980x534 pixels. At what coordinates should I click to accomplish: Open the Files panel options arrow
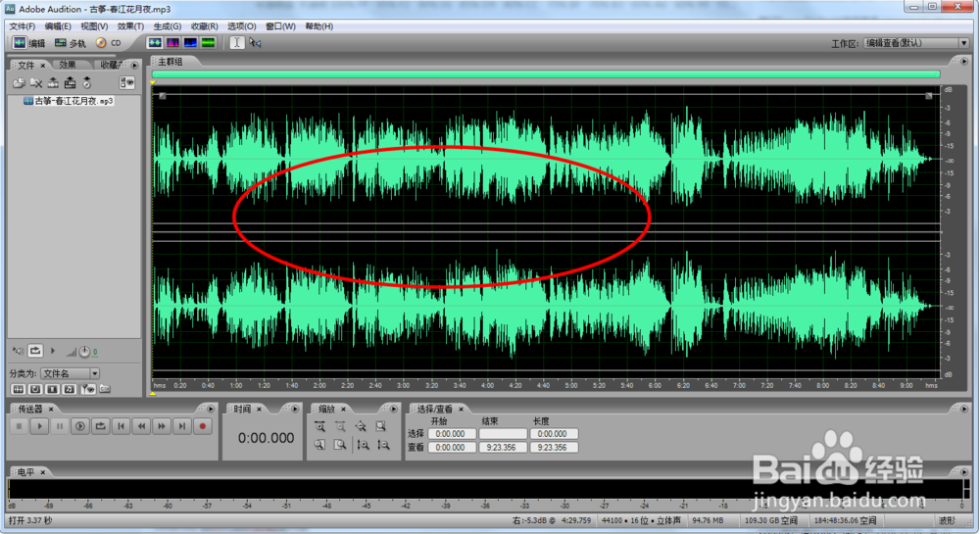tap(134, 65)
